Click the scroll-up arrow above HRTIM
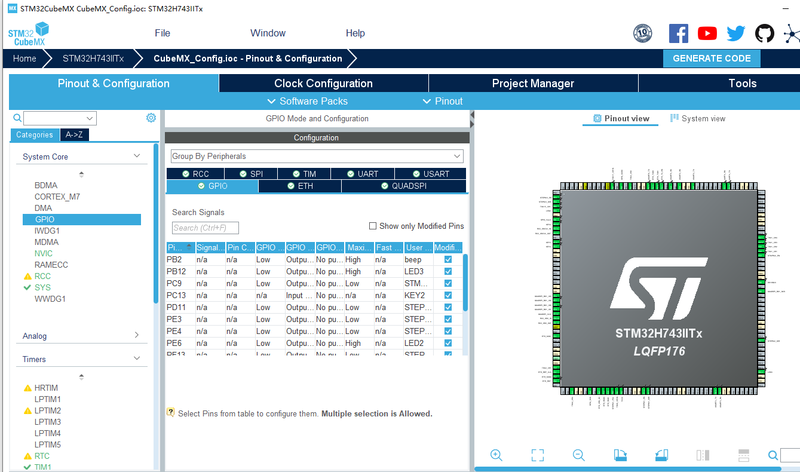This screenshot has width=800, height=472. point(81,377)
